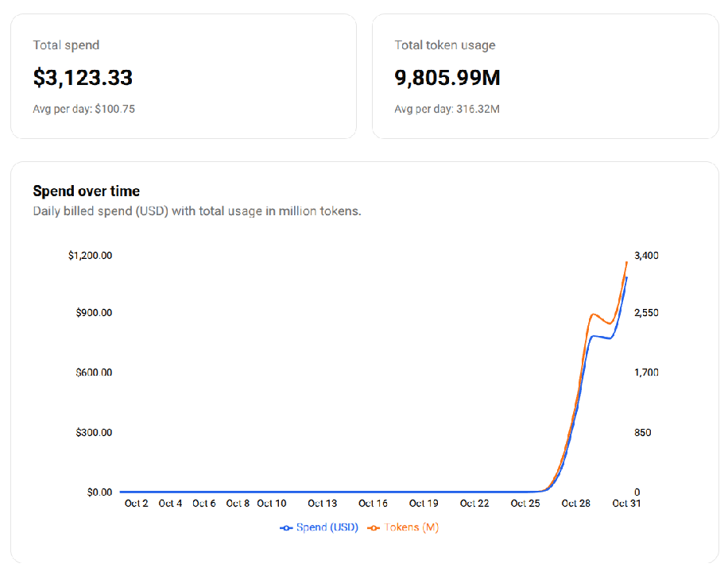
Task: Click the Spend over time heading
Action: pos(86,191)
